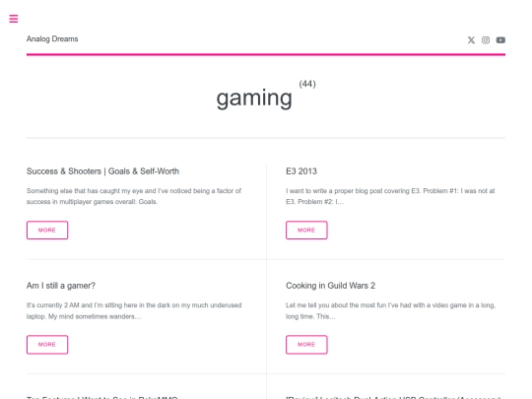
Task: Open post 'Success & Shooters | Goals & Self-Worth'
Action: point(102,171)
